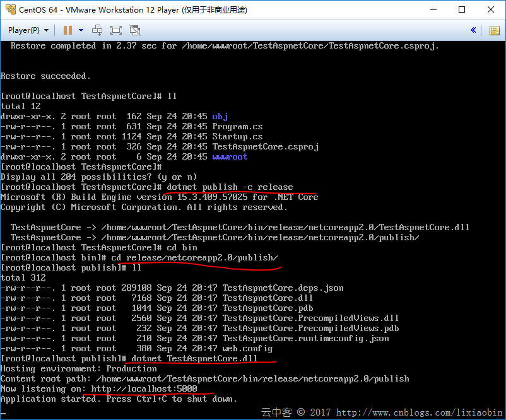Click the 'TestAspnetCore.pdb' file name
Screen dimensions: 506x420
point(268,308)
